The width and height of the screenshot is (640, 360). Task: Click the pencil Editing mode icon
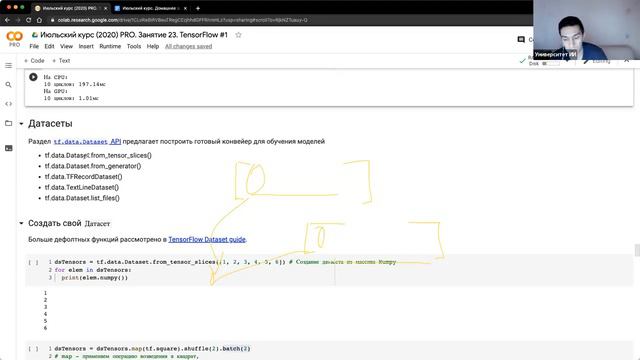586,61
